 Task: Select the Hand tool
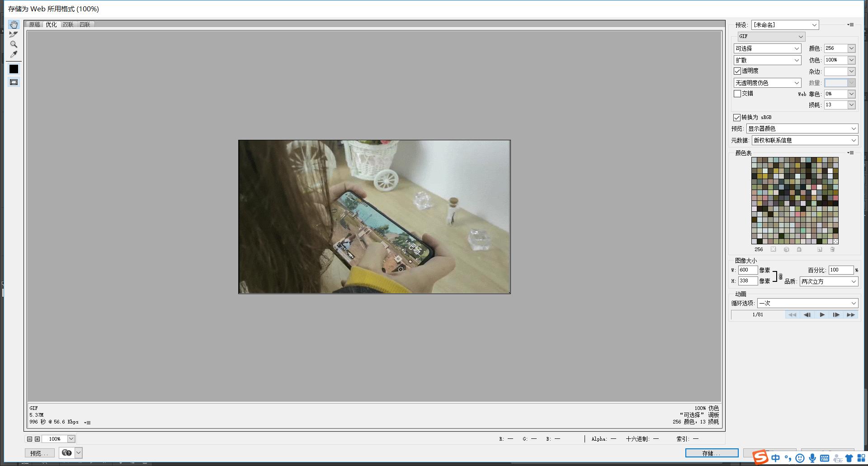tap(14, 24)
